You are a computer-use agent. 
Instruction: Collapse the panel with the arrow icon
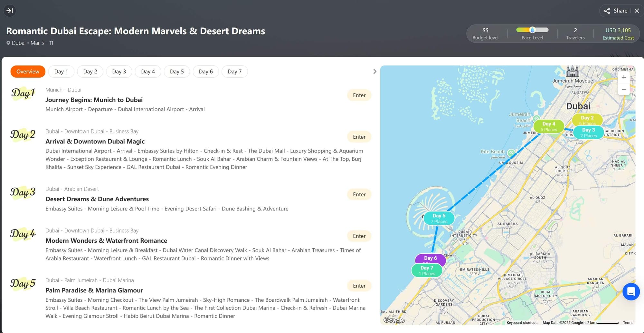coord(10,11)
